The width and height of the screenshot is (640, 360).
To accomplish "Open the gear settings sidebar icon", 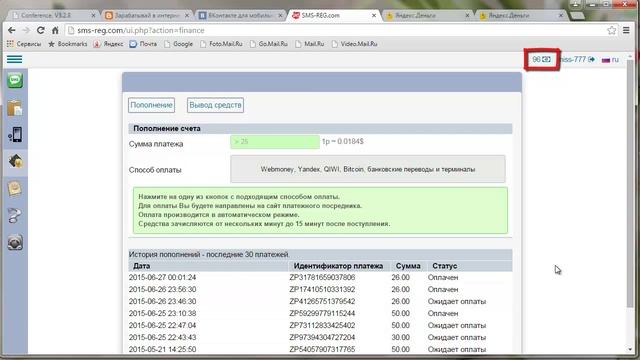I will [15, 242].
